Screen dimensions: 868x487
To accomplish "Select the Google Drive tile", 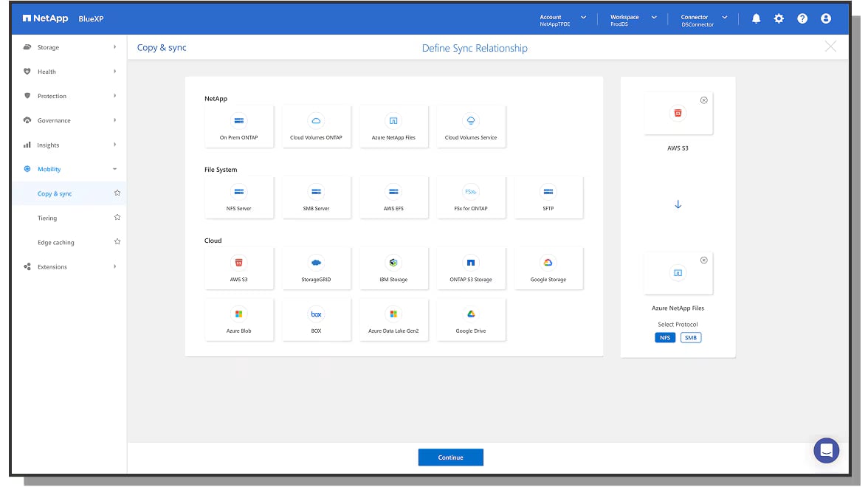I will click(471, 320).
